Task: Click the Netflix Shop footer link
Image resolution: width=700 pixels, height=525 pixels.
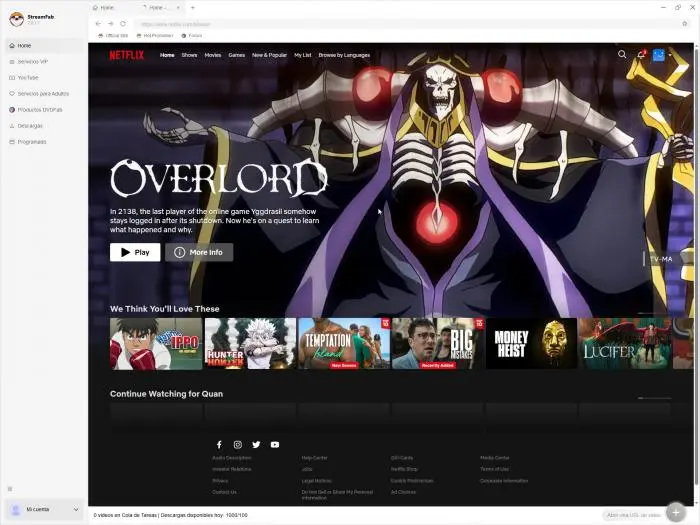Action: pyautogui.click(x=404, y=469)
